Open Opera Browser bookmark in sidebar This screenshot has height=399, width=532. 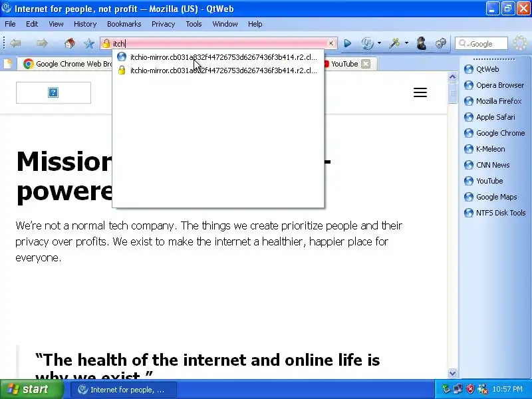494,85
